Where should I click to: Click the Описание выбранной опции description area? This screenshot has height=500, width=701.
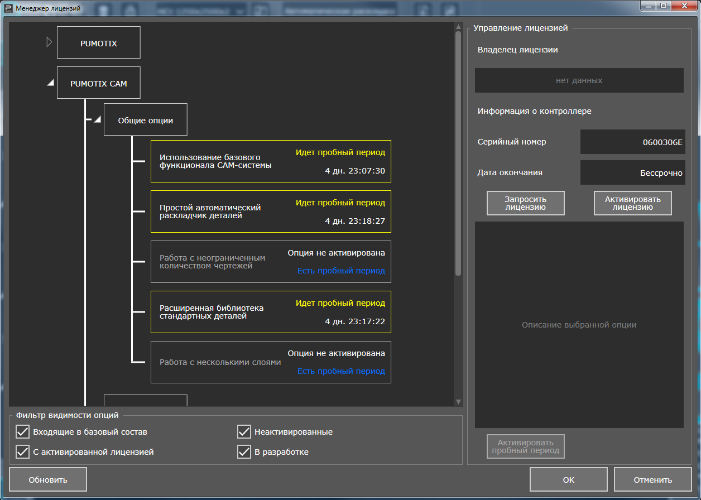click(x=579, y=325)
